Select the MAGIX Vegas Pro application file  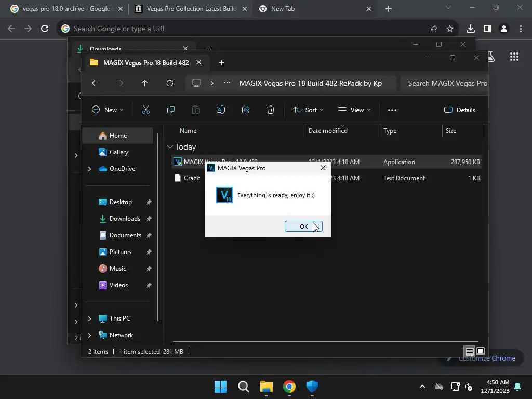[x=326, y=162]
